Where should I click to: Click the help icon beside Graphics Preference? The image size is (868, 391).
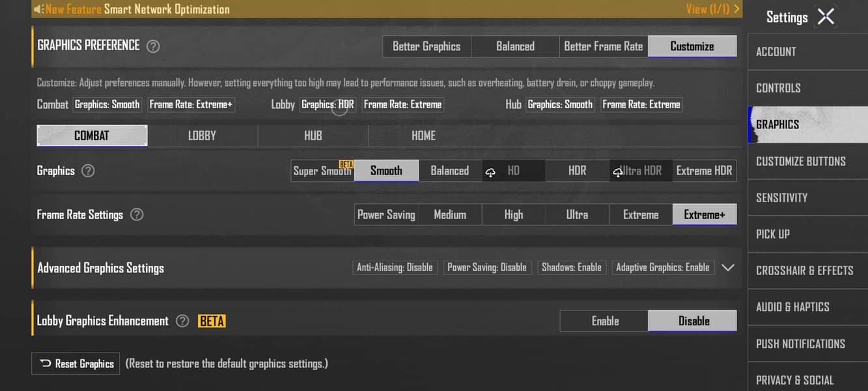[x=153, y=46]
